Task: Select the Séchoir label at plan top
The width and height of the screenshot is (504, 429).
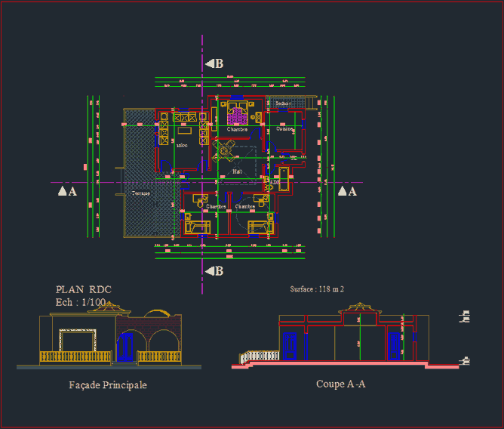Action: pos(283,103)
